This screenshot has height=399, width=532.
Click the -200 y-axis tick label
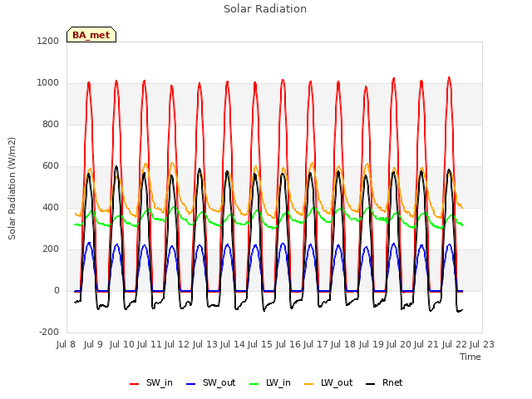[x=49, y=332]
